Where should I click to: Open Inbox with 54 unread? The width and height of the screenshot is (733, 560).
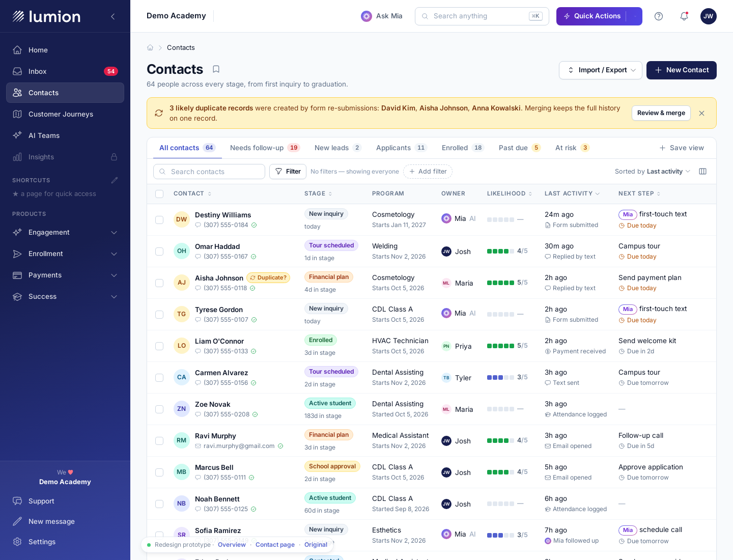[65, 71]
